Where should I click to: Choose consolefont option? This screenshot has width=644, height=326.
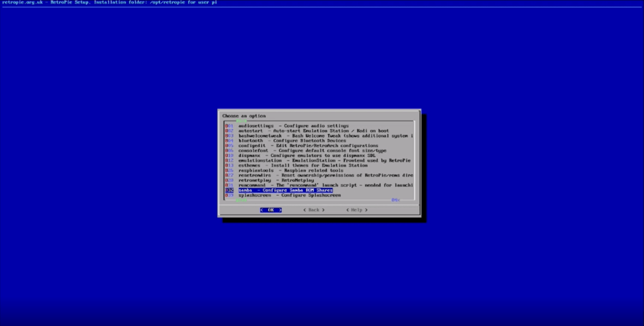tap(306, 150)
